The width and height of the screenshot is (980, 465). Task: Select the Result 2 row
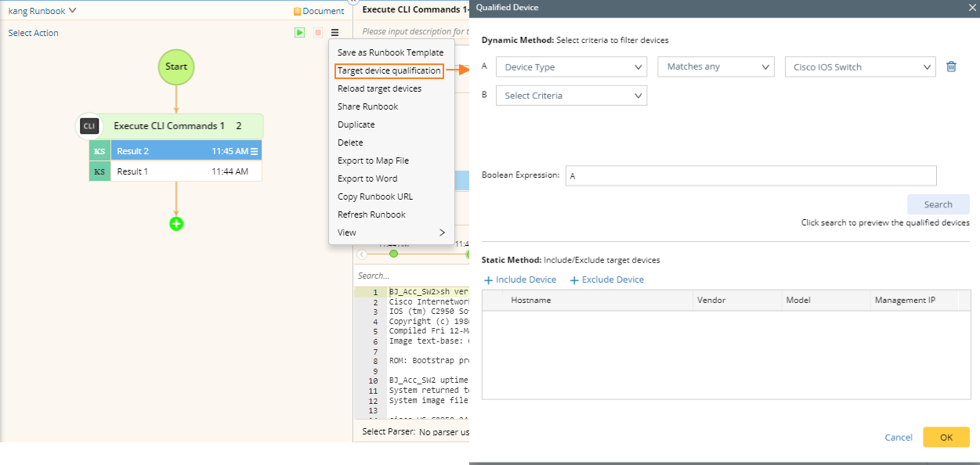coord(186,151)
